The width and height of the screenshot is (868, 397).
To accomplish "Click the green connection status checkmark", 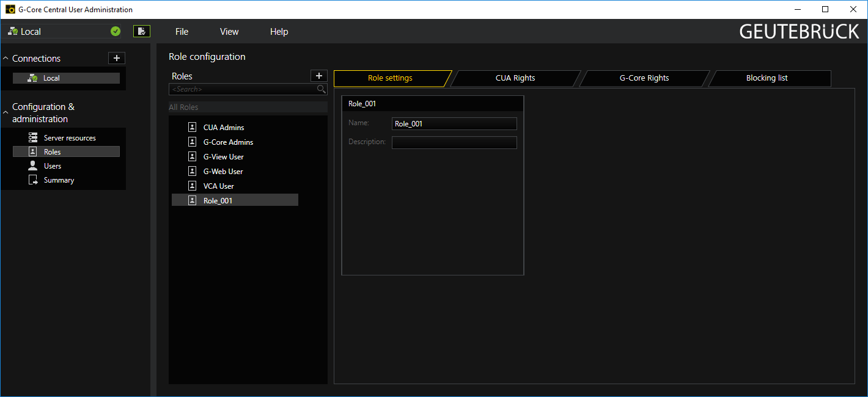I will 116,31.
